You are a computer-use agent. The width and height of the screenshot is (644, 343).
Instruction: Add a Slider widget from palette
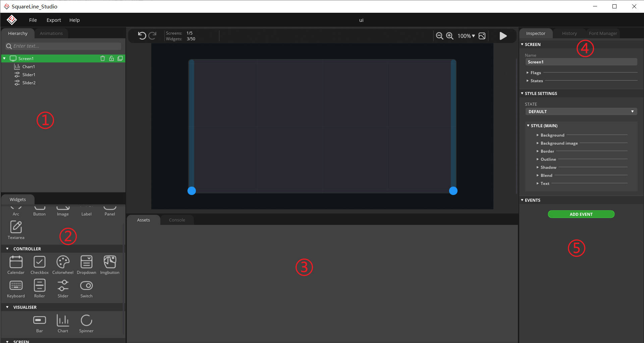63,289
